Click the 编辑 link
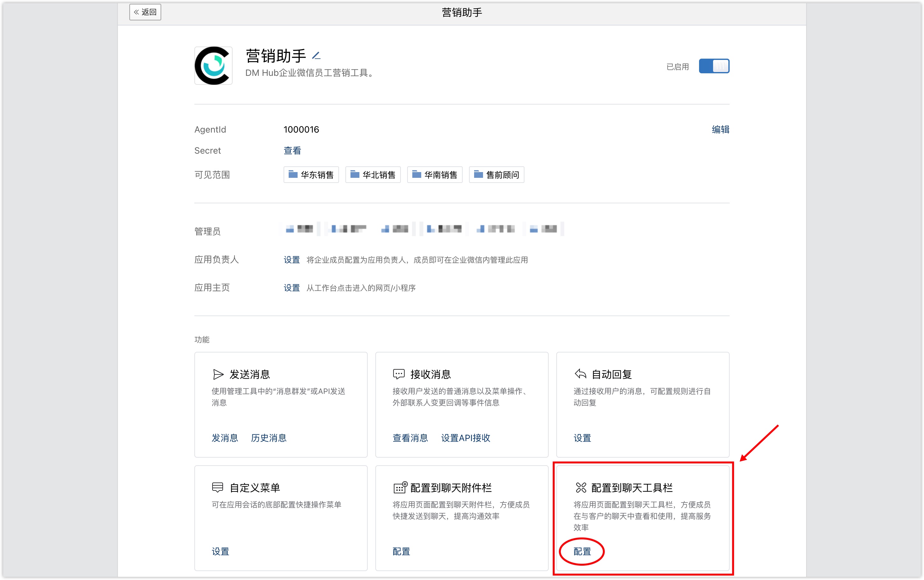924x580 pixels. coord(720,130)
